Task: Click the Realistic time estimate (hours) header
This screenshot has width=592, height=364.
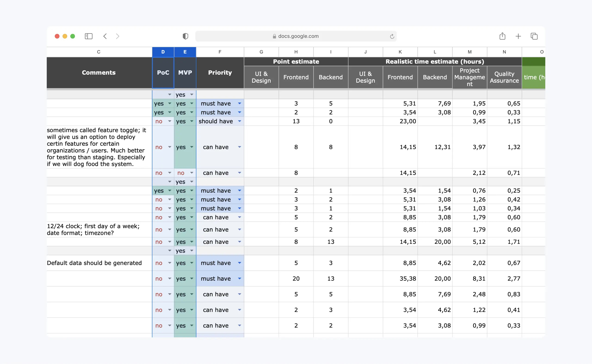Action: [435, 62]
